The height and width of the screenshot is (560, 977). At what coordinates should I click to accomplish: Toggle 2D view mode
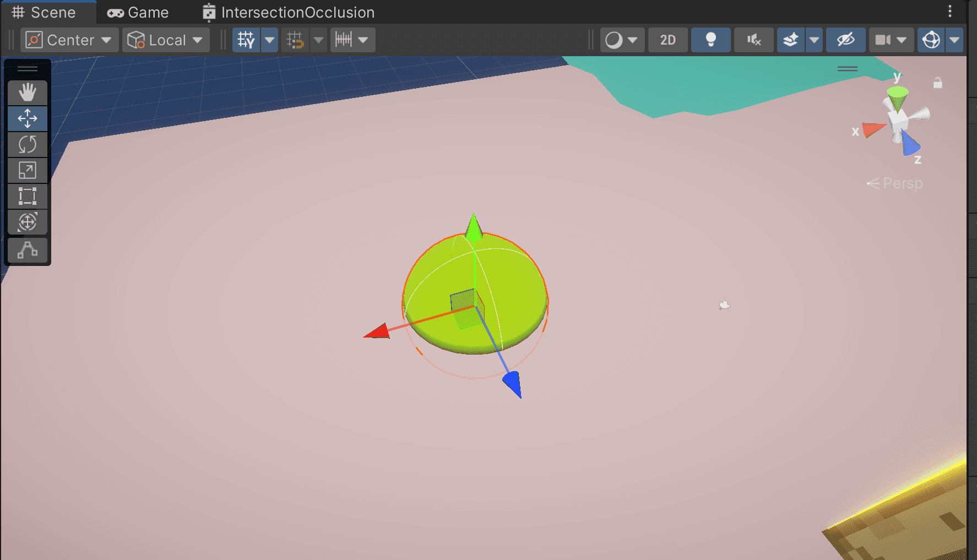click(x=668, y=40)
